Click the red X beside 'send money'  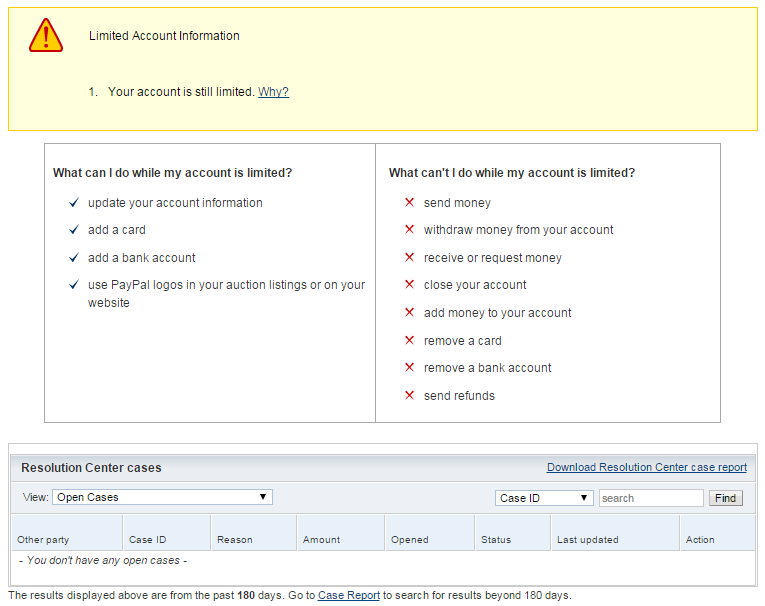coord(409,203)
